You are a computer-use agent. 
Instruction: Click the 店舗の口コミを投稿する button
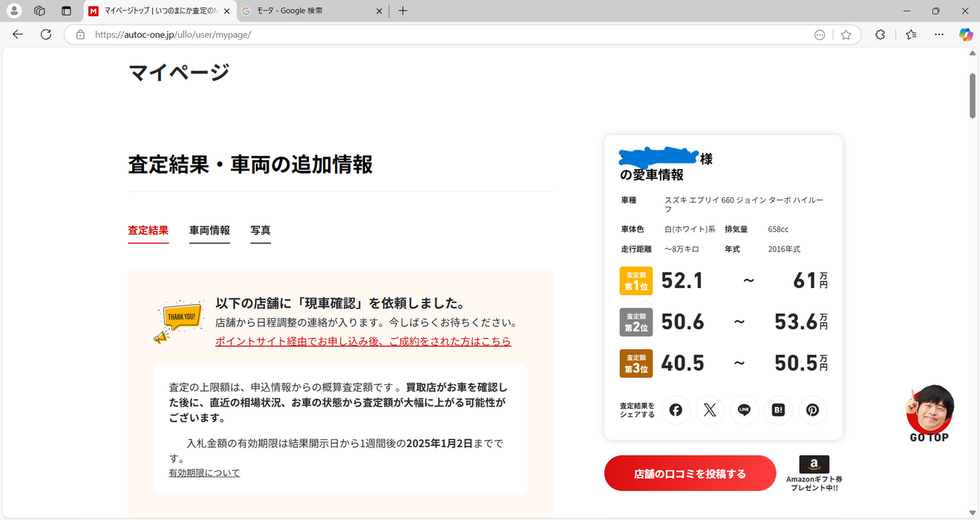689,473
